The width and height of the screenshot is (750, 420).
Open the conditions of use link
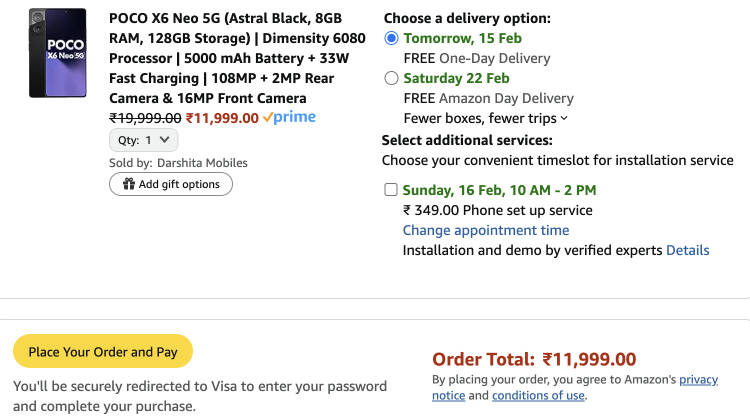pos(538,395)
